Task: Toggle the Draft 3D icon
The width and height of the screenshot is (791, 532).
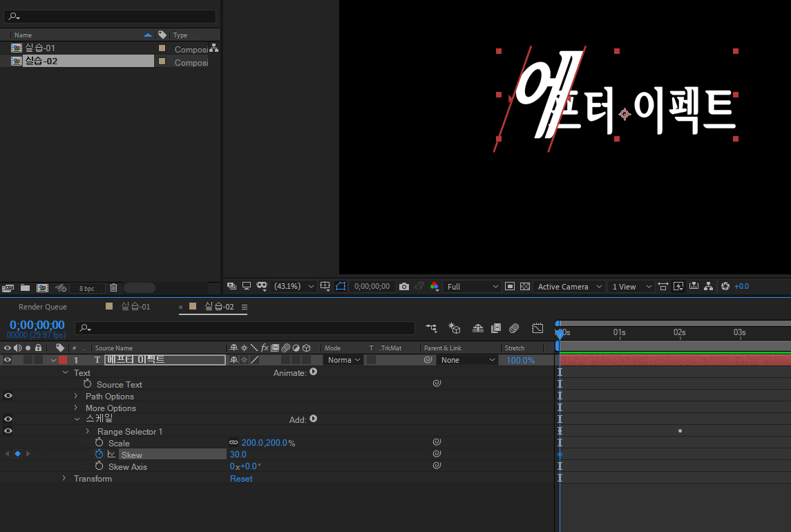Action: coord(454,328)
